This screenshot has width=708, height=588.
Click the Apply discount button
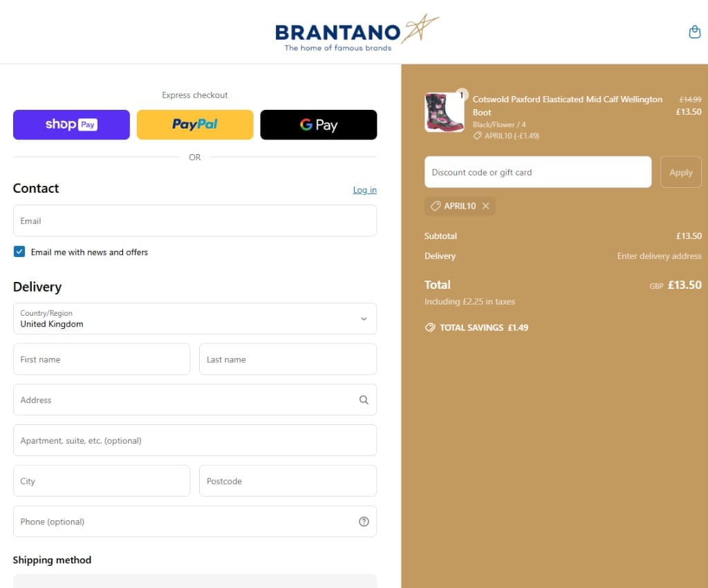(x=680, y=172)
